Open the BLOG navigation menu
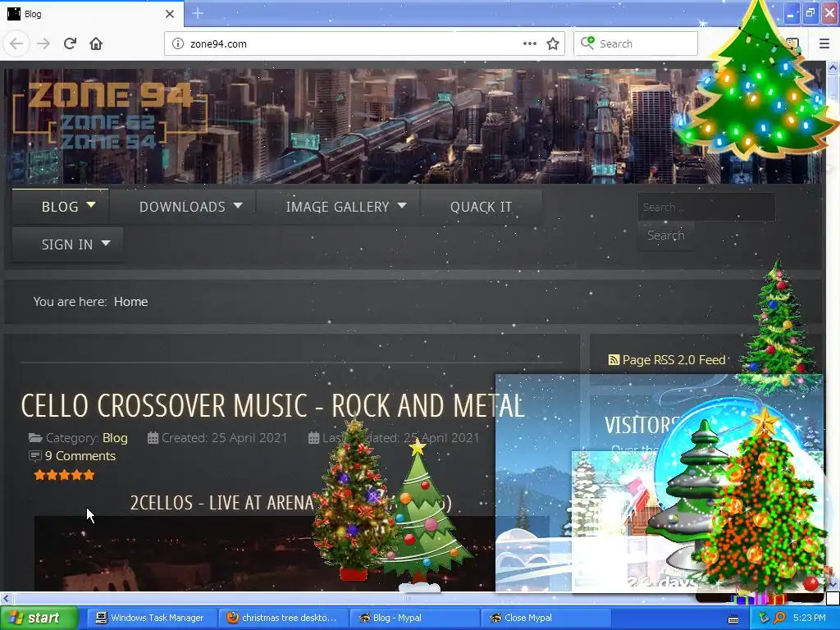Viewport: 840px width, 630px height. [x=60, y=207]
